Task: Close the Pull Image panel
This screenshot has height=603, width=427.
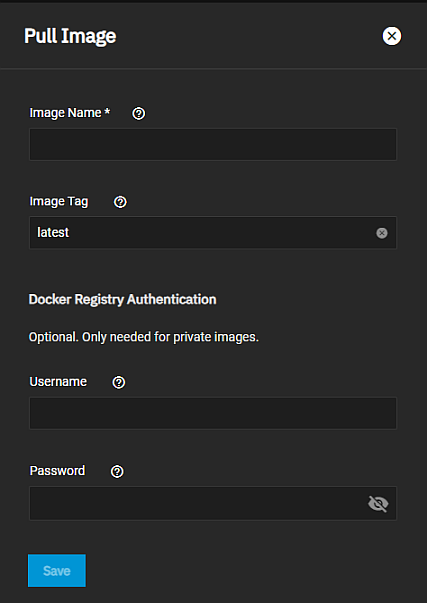Action: [392, 36]
